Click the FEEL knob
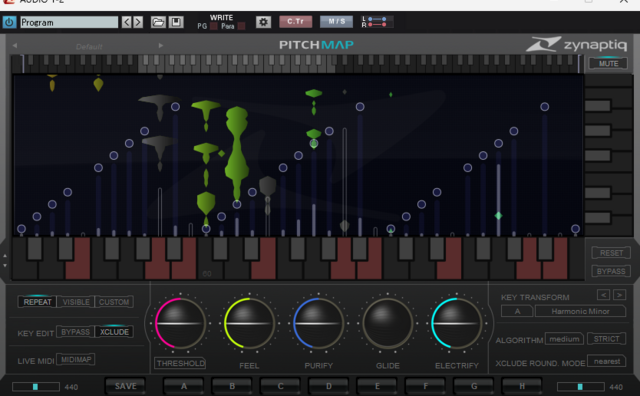The width and height of the screenshot is (640, 396). point(249,323)
